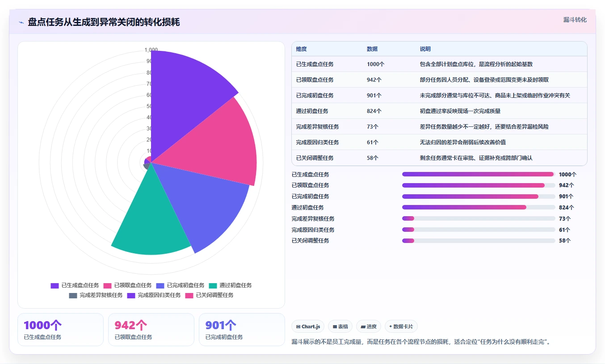Click the 已领取盘点任务 progress bar
This screenshot has width=605, height=364.
(479, 185)
